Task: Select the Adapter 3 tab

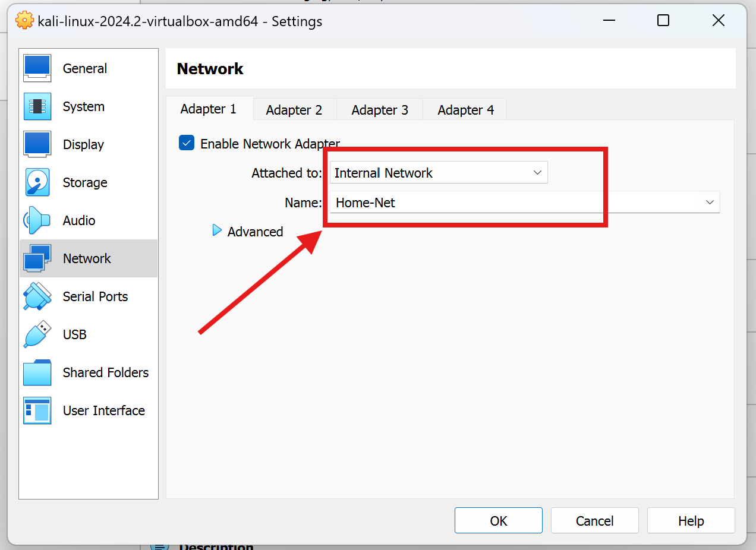Action: click(x=379, y=110)
